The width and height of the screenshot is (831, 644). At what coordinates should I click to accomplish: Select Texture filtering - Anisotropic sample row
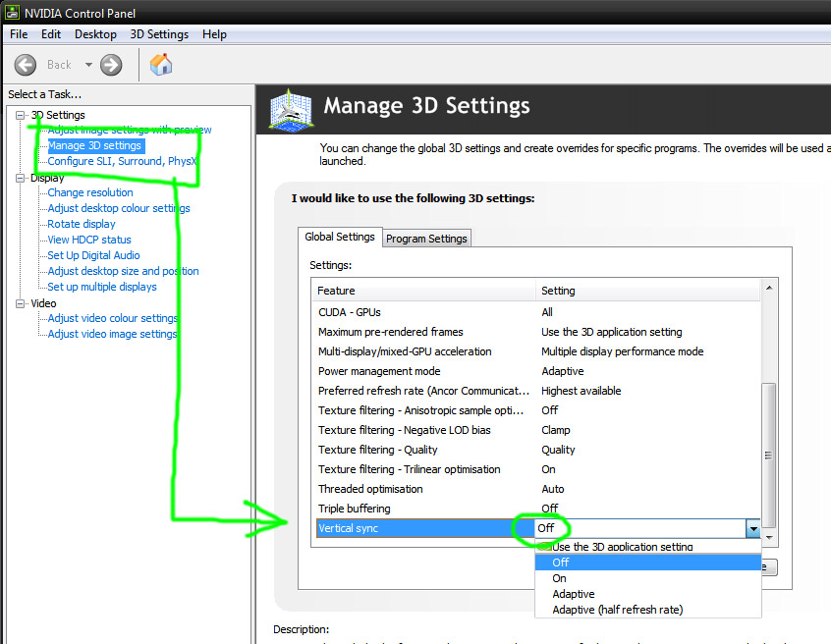pos(536,410)
